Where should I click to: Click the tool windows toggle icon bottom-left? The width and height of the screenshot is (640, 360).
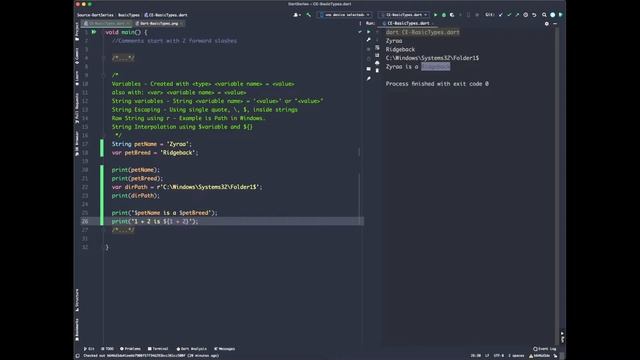tap(78, 356)
